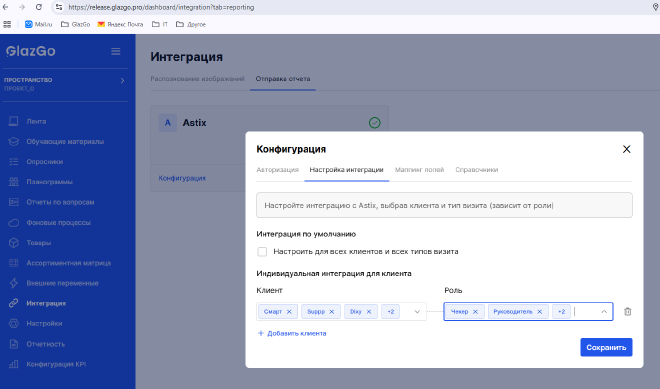Switch to the Маппинг полей tab
Viewport: 660px width, 389px height.
pyautogui.click(x=419, y=170)
